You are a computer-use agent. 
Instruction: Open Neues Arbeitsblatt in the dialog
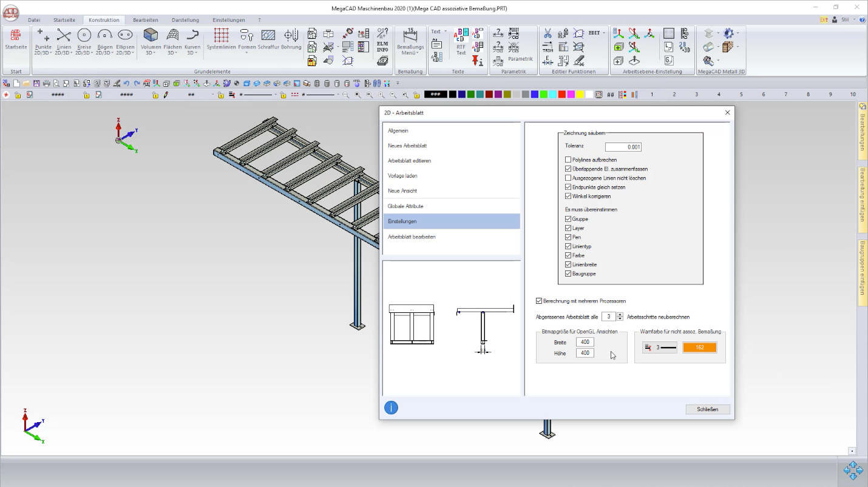point(409,146)
